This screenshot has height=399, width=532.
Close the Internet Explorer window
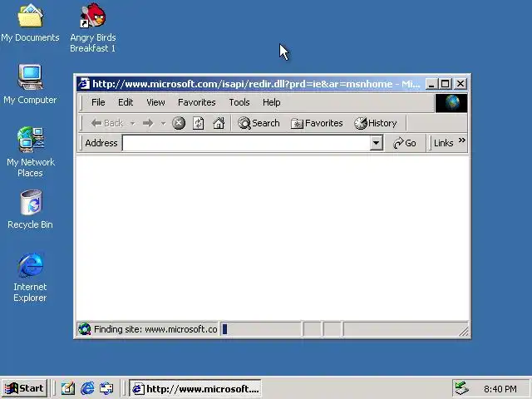point(461,84)
